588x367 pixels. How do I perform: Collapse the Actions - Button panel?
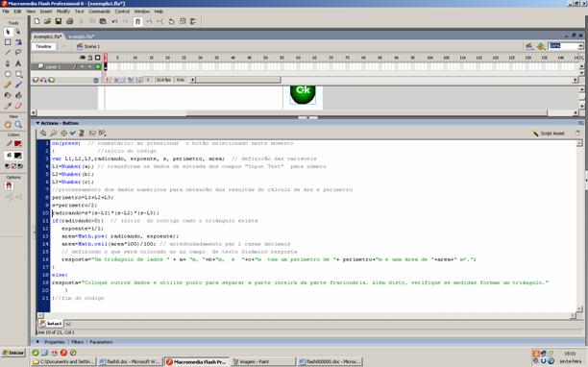37,123
